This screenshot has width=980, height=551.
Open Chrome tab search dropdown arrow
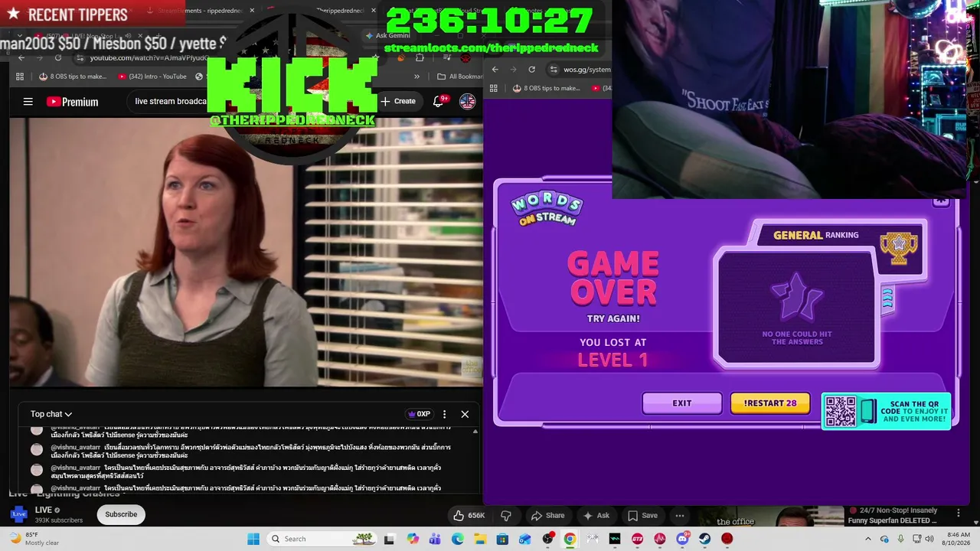click(19, 36)
